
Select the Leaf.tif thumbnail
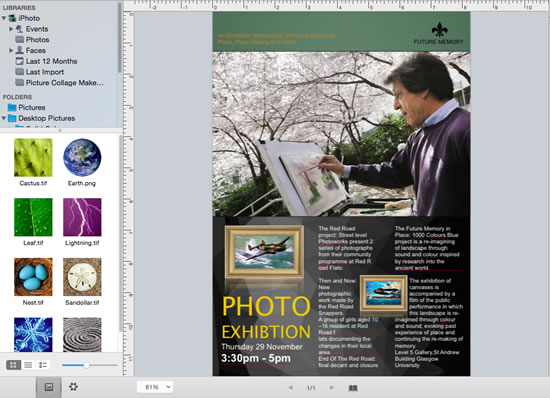click(x=33, y=217)
